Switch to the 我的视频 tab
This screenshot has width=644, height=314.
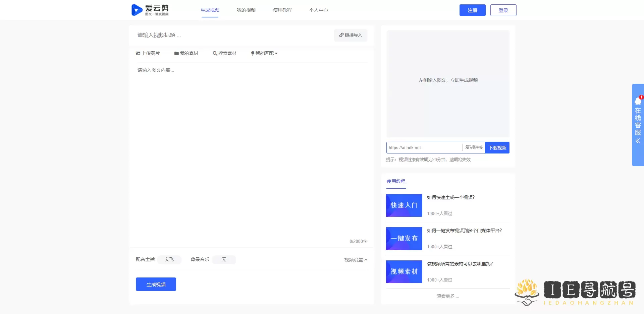pyautogui.click(x=246, y=10)
